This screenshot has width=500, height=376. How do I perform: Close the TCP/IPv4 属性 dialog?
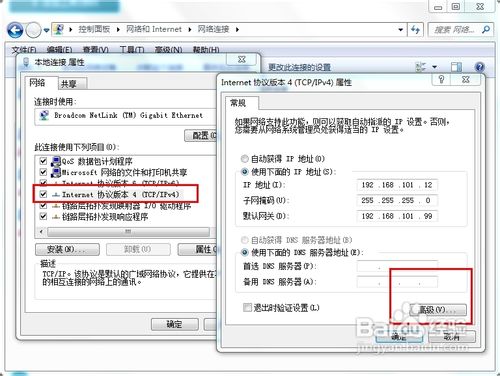pyautogui.click(x=466, y=79)
